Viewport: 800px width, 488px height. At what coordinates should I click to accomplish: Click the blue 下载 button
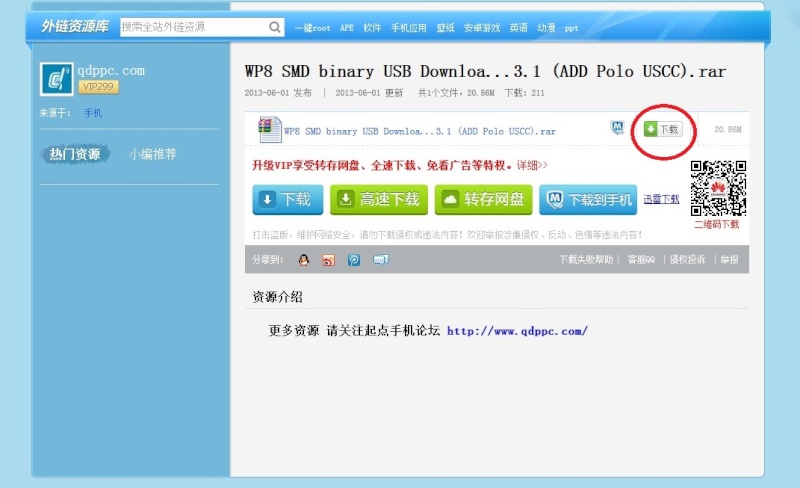click(288, 199)
